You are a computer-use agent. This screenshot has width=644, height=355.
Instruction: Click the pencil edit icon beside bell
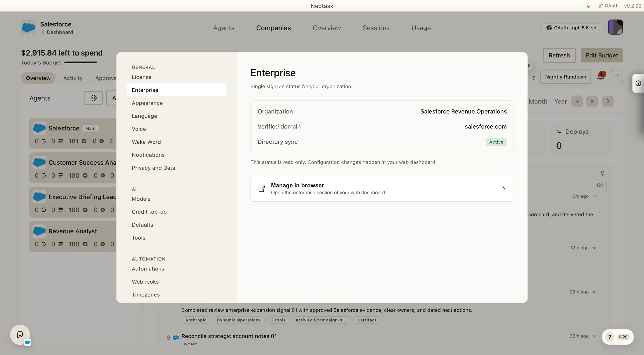pos(616,77)
